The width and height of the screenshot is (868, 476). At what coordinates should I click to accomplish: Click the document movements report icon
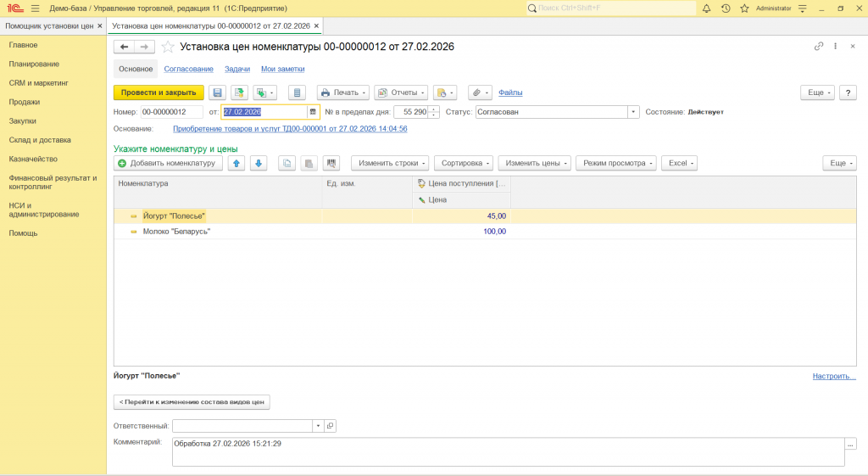(297, 92)
